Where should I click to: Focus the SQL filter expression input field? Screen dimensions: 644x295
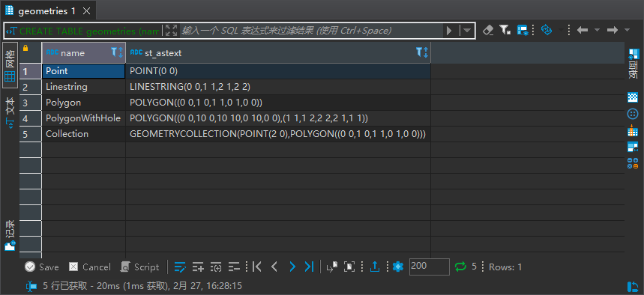[x=312, y=31]
